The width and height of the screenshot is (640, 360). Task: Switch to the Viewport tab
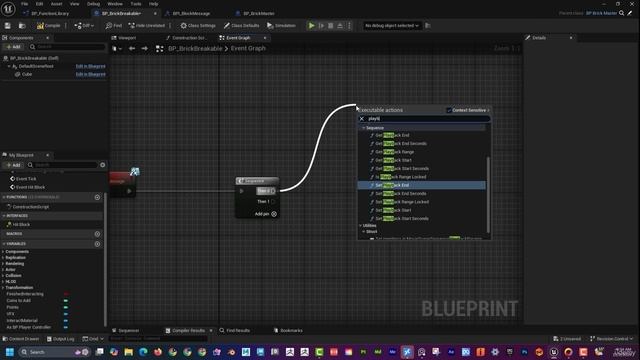click(x=127, y=38)
